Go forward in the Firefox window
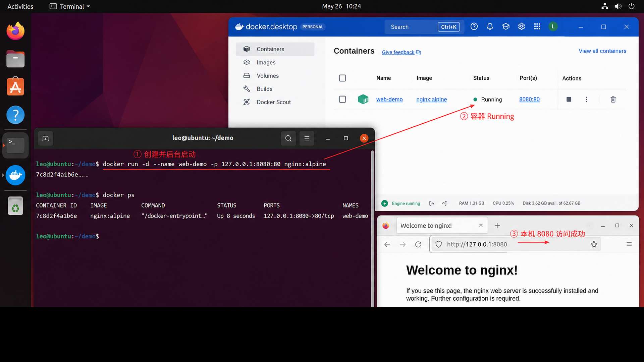The image size is (644, 362). point(403,244)
